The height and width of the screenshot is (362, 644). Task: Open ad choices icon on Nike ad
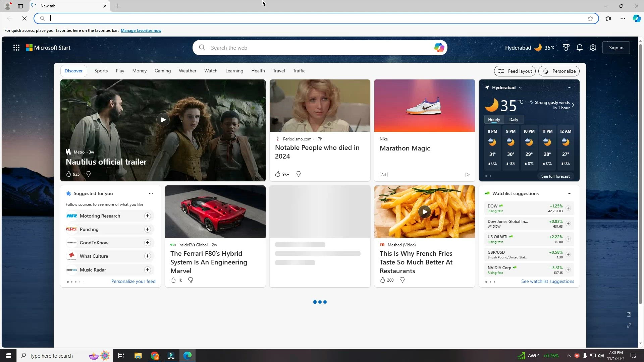(x=467, y=175)
